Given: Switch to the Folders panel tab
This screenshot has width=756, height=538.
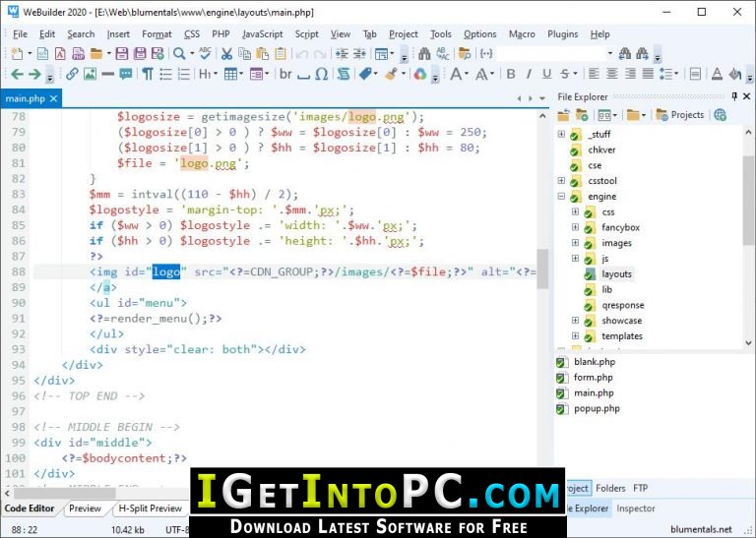Looking at the screenshot, I should 610,488.
